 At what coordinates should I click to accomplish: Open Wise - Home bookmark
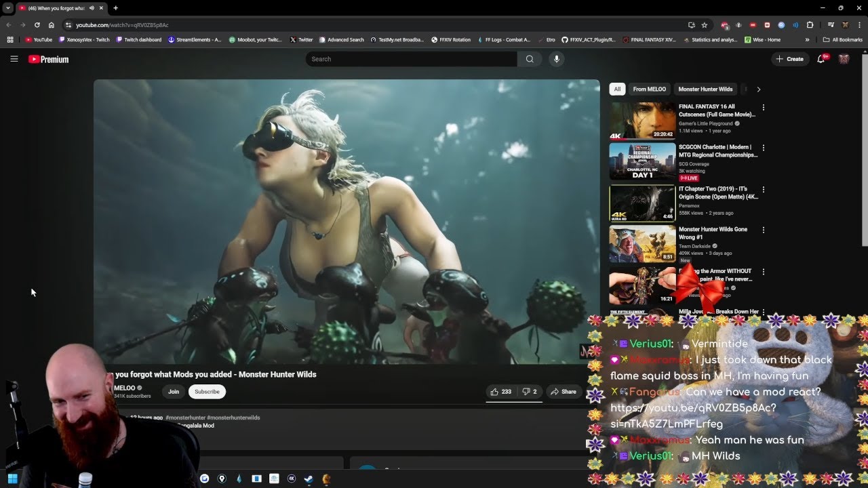pos(762,40)
